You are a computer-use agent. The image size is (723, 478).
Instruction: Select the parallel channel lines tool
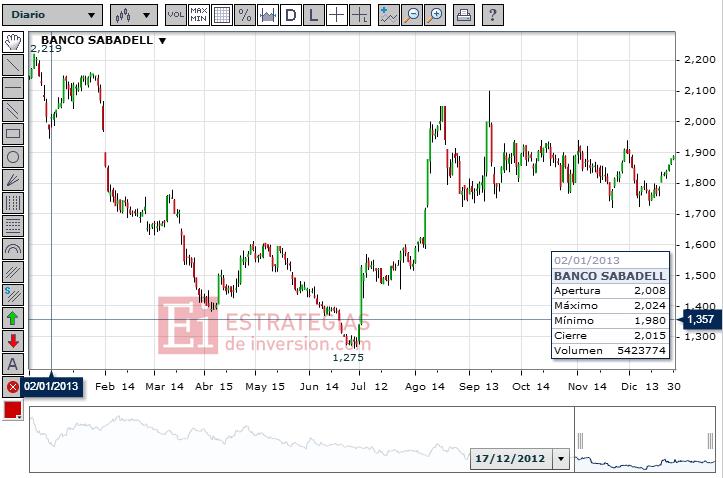coord(13,111)
